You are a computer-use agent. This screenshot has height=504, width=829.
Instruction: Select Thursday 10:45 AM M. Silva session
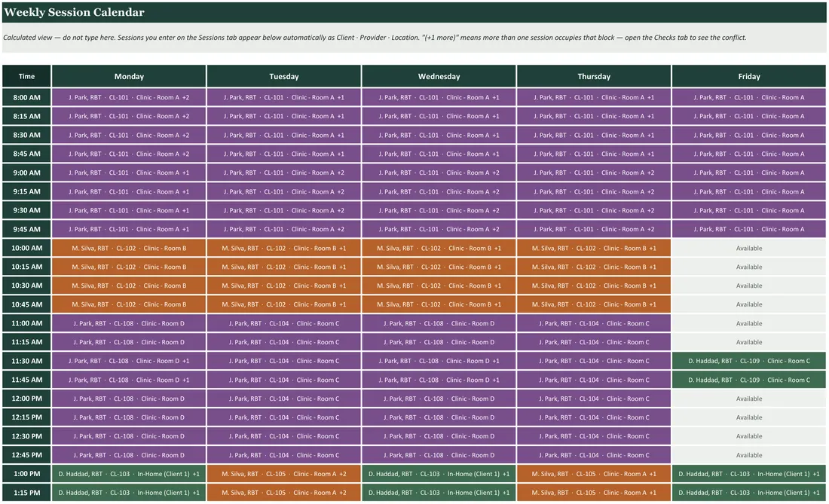(x=594, y=304)
